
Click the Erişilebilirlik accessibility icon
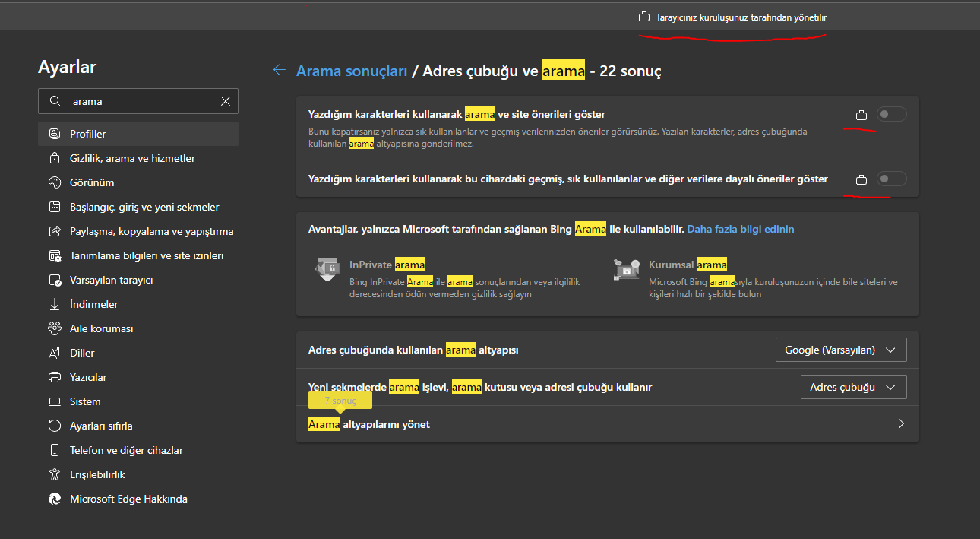coord(55,474)
